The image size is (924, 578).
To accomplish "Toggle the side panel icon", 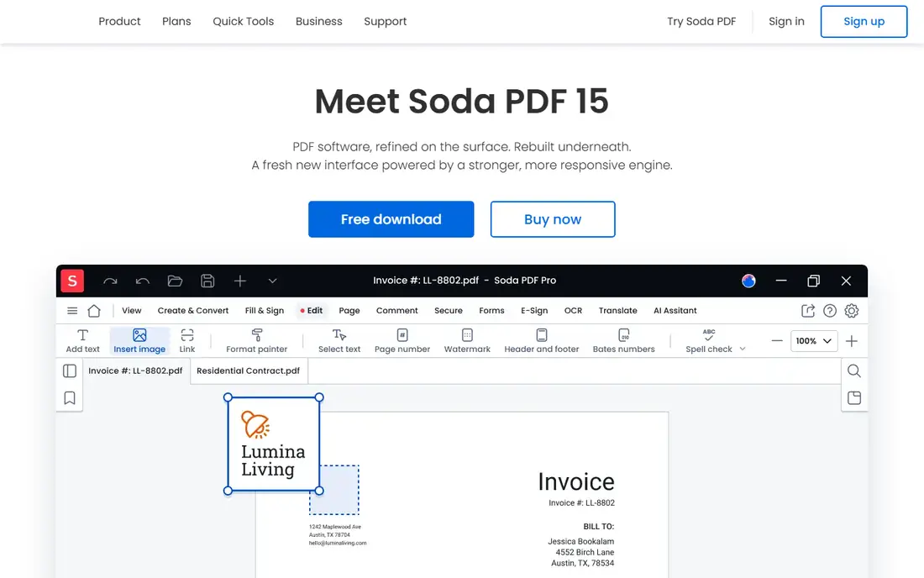I will click(x=70, y=370).
